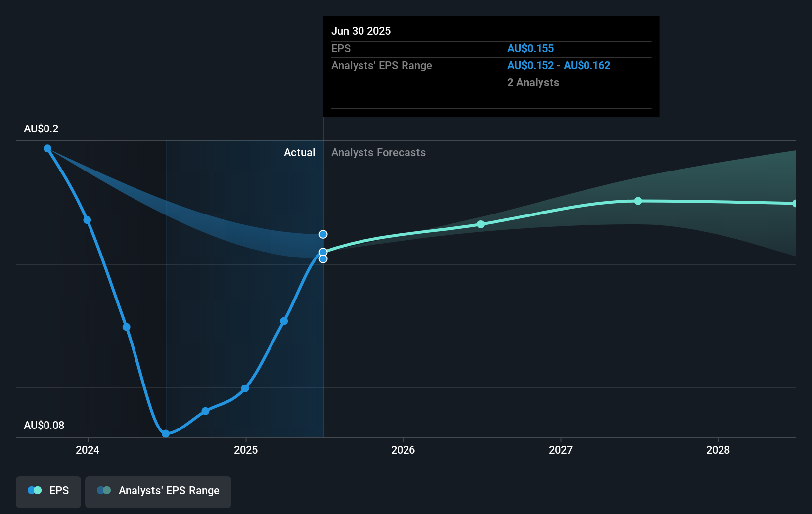Click the 2026 axis label
This screenshot has height=514, width=812.
[x=404, y=450]
